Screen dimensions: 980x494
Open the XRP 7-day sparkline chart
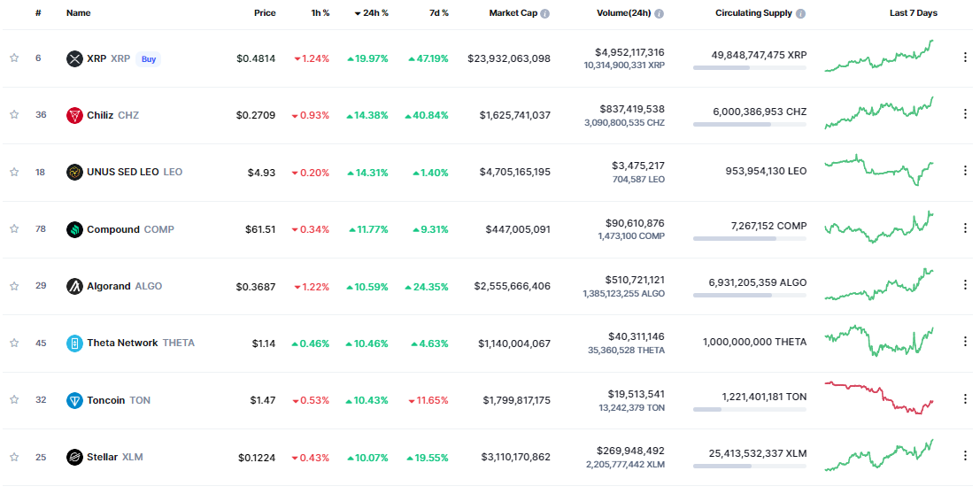(879, 57)
